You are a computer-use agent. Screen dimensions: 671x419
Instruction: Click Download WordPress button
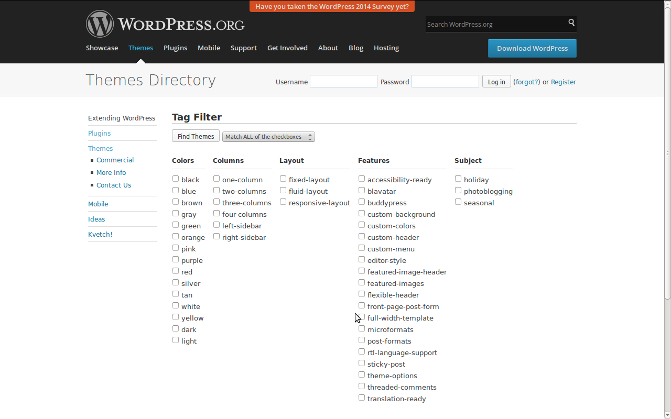(x=532, y=48)
